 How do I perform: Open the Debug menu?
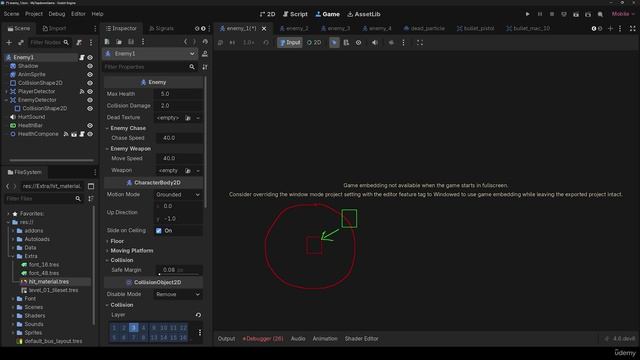pyautogui.click(x=57, y=14)
